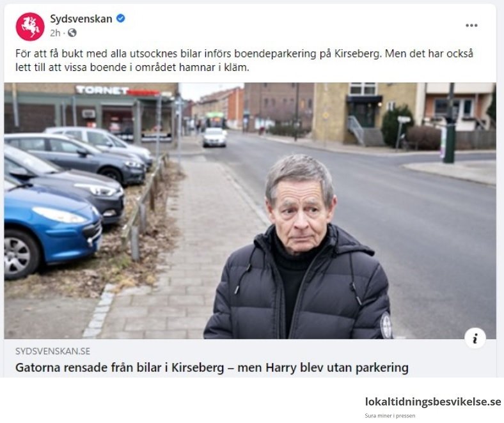The image size is (504, 423).
Task: Click the SYDSVENSKAN.SE source domain label
Action: point(52,351)
